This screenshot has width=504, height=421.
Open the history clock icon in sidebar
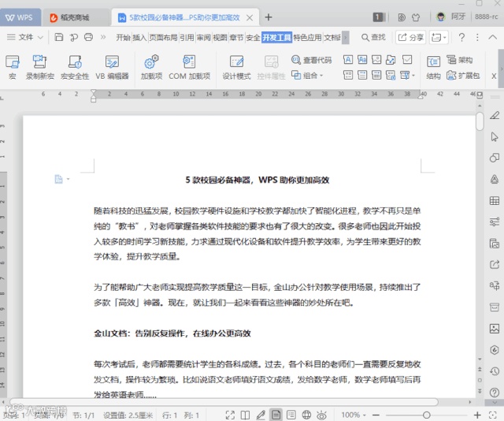pos(495,371)
